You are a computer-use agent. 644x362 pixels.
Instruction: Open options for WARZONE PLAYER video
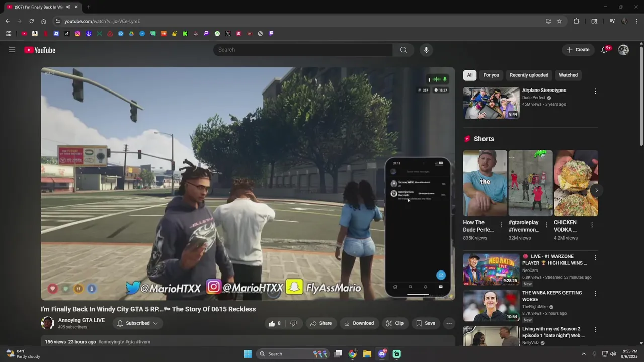(595, 257)
